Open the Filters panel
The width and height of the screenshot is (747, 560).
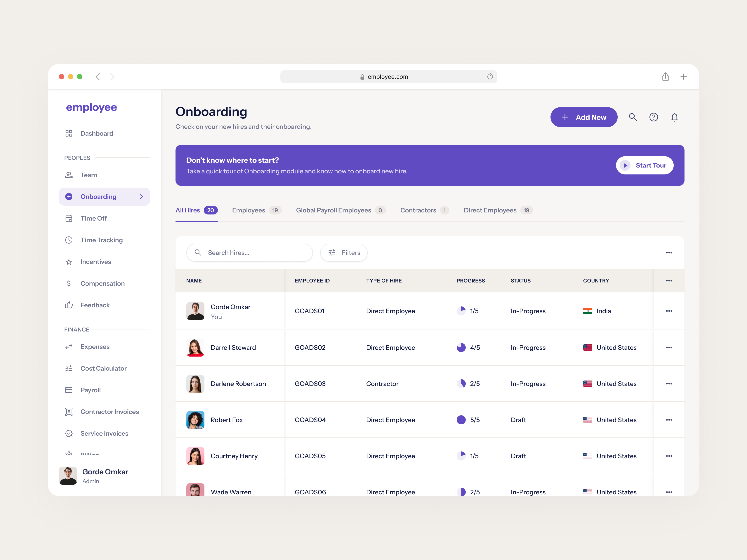point(344,253)
